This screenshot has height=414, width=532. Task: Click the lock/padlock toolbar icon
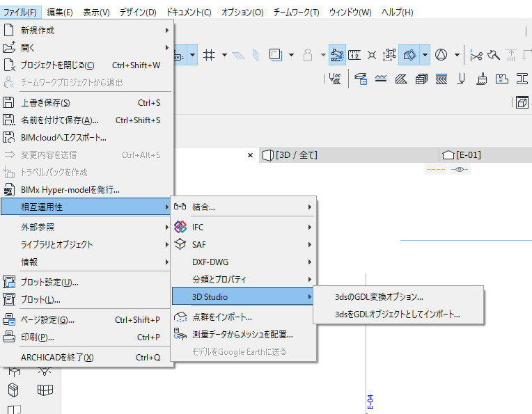point(308,54)
